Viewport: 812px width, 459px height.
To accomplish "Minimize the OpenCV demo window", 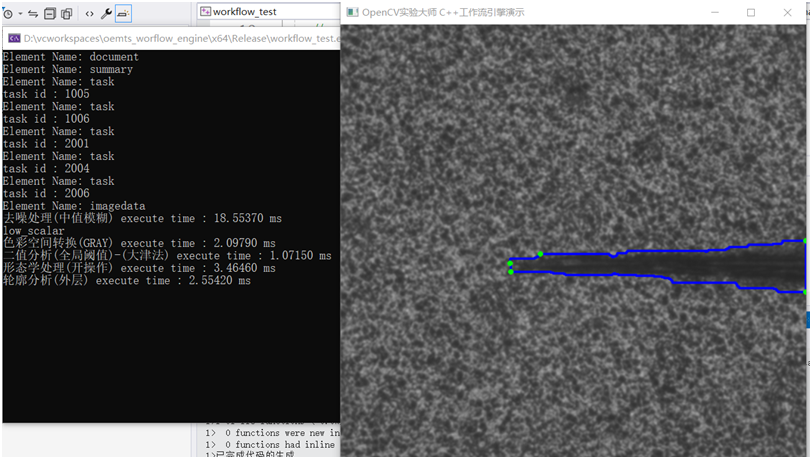I will tap(715, 12).
